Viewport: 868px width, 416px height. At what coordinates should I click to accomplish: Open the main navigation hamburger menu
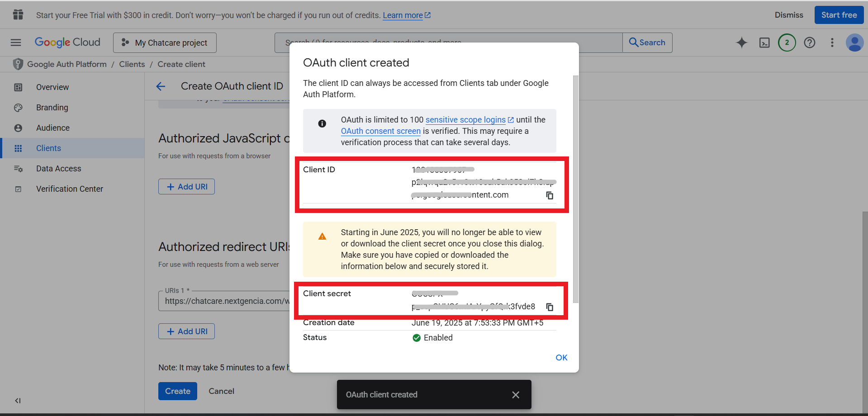16,43
